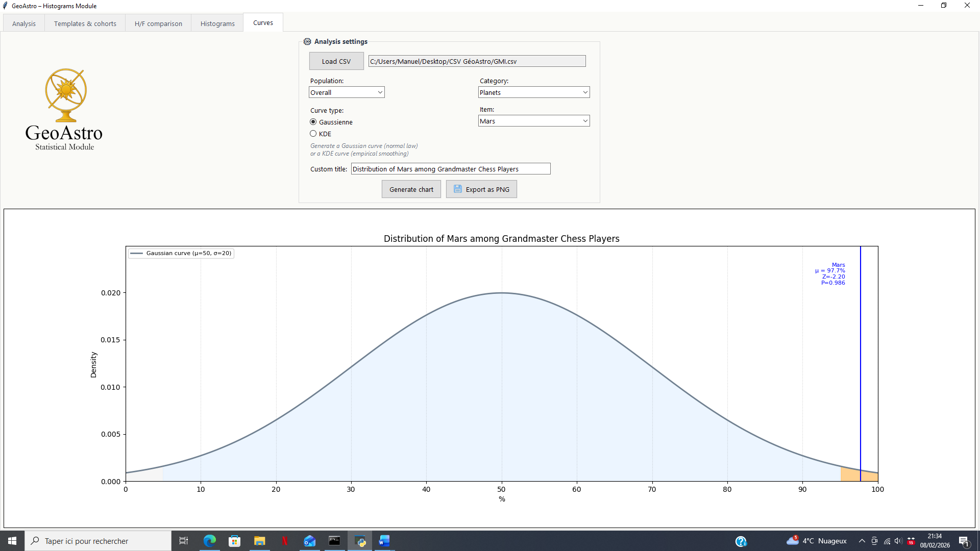Viewport: 980px width, 551px height.
Task: Switch to Word in the taskbar
Action: pyautogui.click(x=384, y=541)
